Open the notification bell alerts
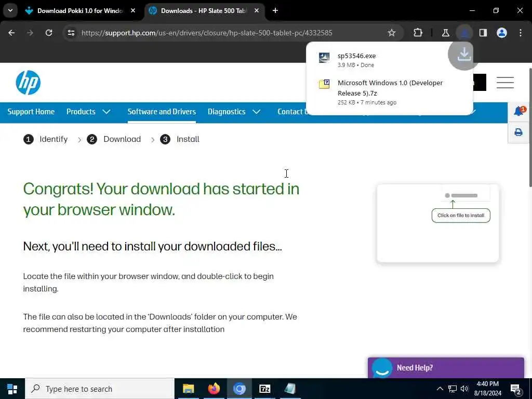The image size is (532, 399). 519,111
